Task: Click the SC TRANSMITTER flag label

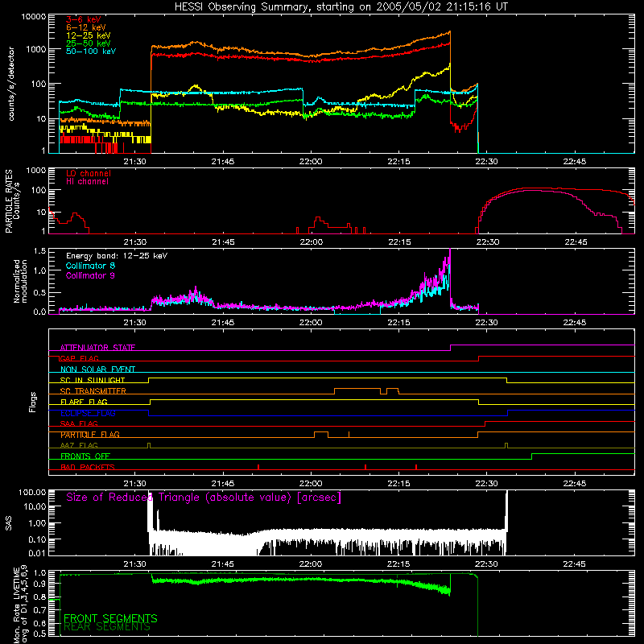Action: (93, 391)
